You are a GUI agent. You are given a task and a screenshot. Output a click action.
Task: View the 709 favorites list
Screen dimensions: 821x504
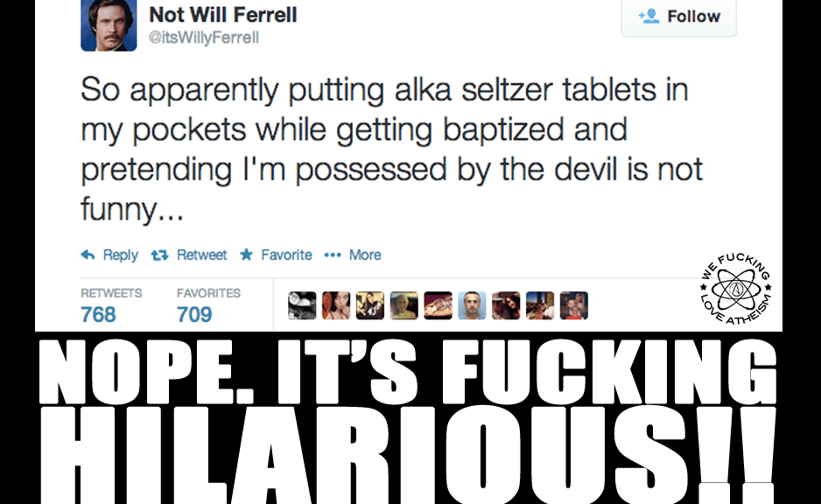pos(194,314)
